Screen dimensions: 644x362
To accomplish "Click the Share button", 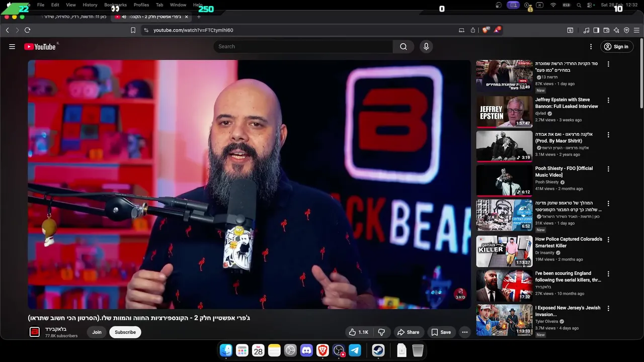I will (x=408, y=332).
